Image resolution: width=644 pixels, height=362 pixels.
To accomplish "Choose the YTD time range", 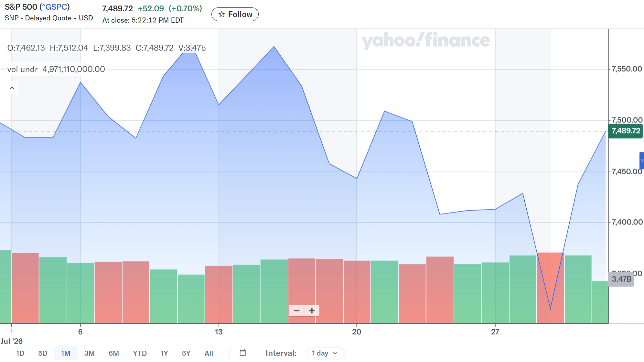I will [x=140, y=353].
